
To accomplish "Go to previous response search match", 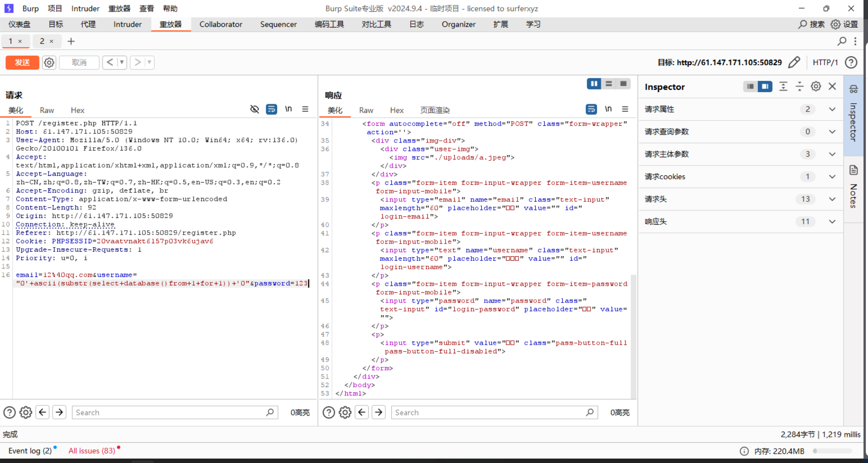I will 362,412.
